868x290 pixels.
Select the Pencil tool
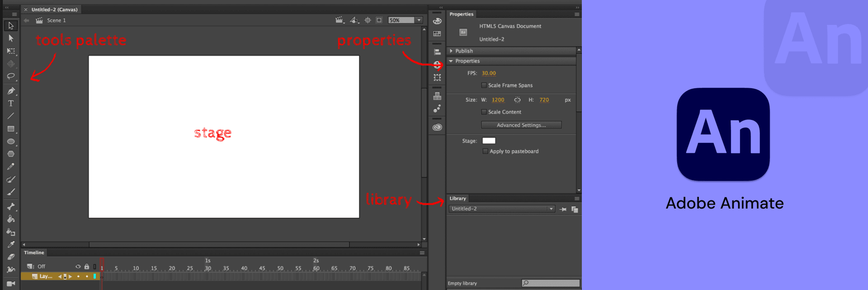(11, 167)
